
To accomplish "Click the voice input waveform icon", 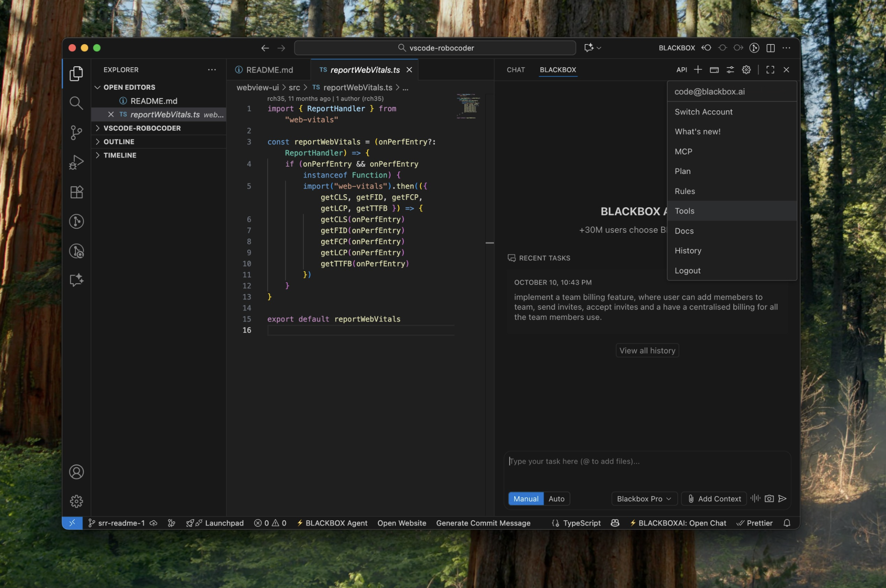I will pyautogui.click(x=755, y=498).
